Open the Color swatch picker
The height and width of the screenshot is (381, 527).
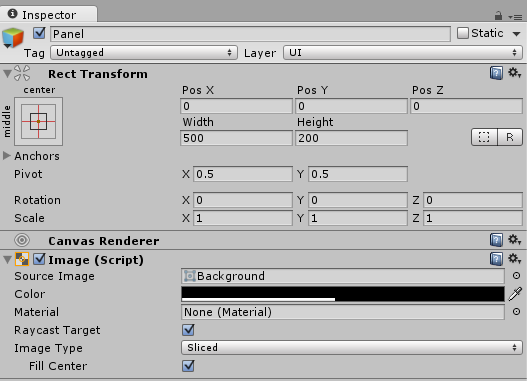coord(343,294)
